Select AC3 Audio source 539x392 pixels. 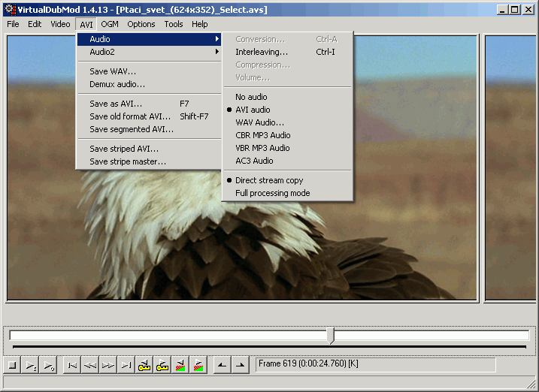(x=286, y=161)
